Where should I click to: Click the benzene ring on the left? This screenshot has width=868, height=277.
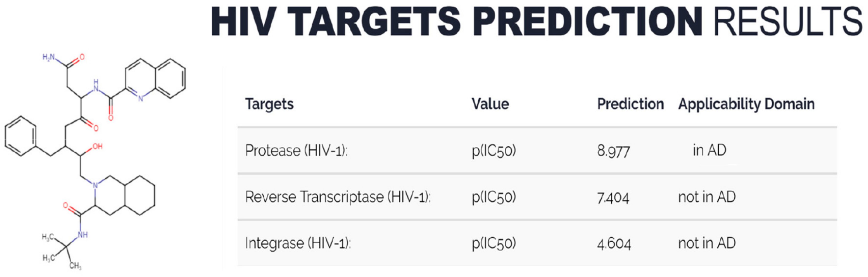click(x=21, y=136)
